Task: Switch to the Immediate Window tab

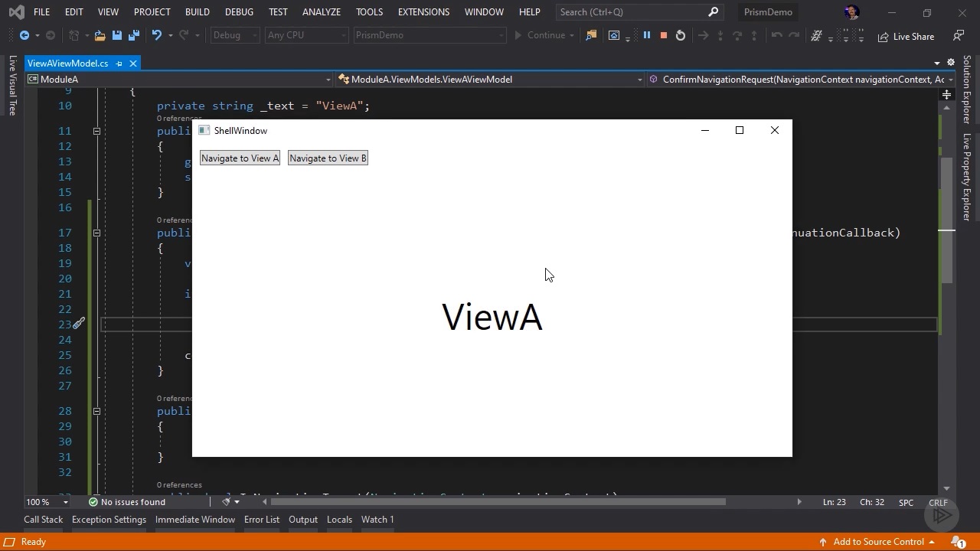Action: click(194, 520)
